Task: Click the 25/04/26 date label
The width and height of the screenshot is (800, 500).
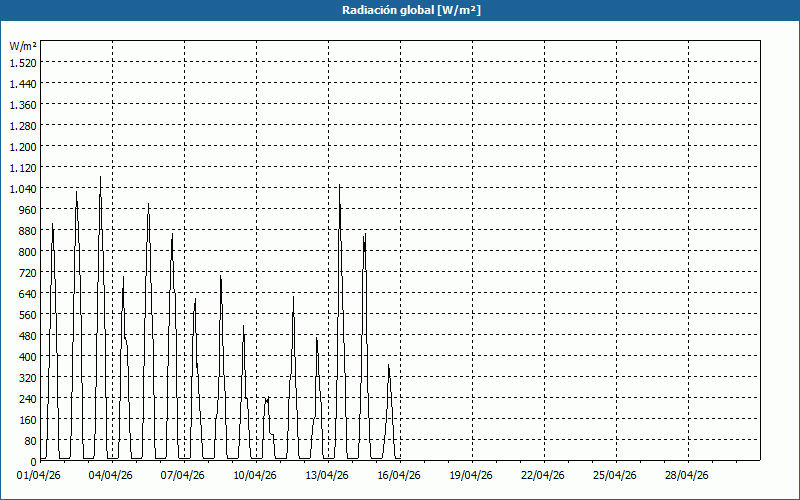Action: click(x=615, y=475)
